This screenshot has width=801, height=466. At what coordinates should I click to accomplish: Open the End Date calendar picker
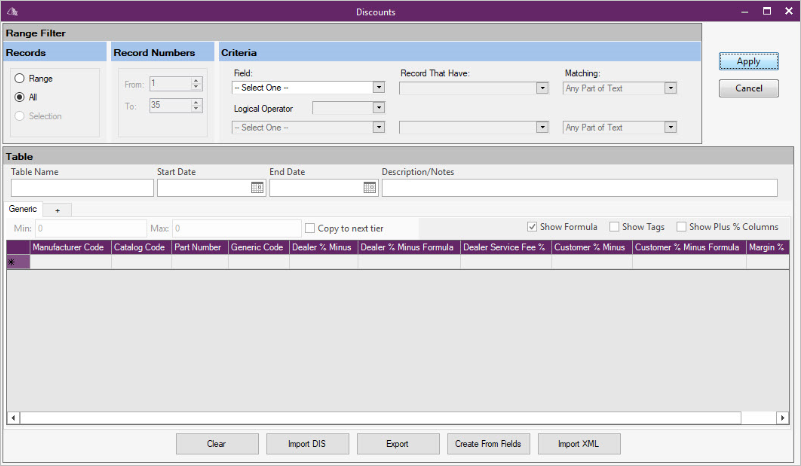tap(369, 188)
